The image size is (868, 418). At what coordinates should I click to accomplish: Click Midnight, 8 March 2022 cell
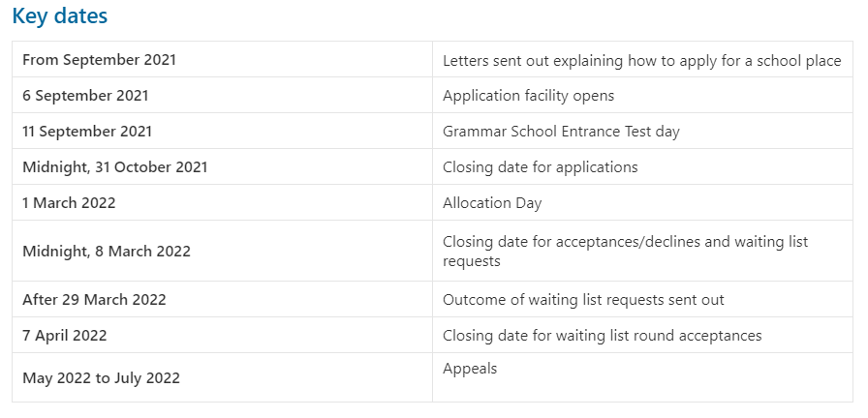(x=222, y=251)
